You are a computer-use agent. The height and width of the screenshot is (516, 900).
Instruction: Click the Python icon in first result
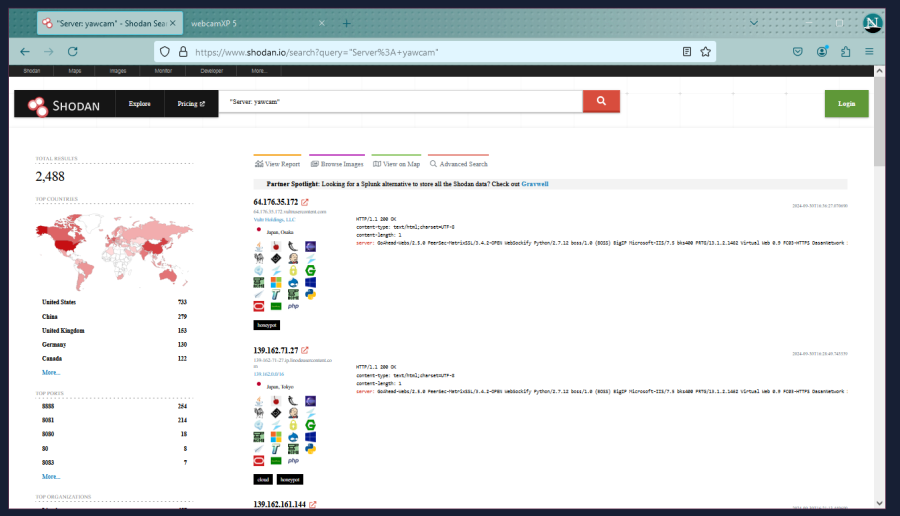(x=310, y=294)
